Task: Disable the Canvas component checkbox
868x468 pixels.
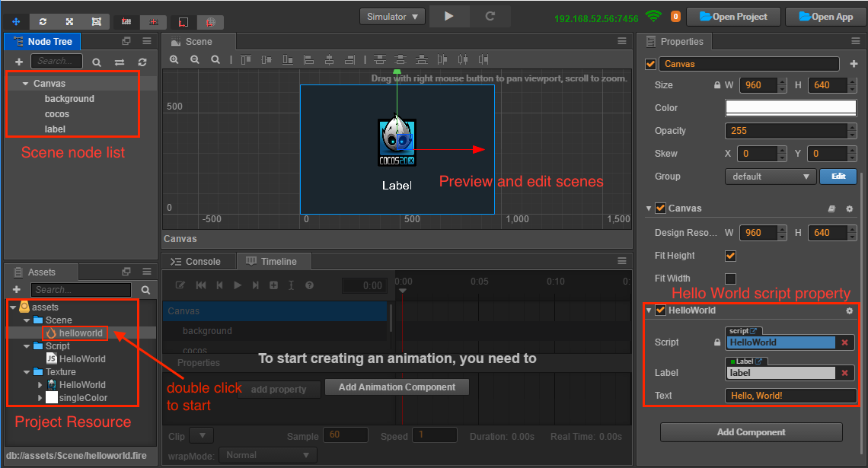Action: [x=660, y=208]
